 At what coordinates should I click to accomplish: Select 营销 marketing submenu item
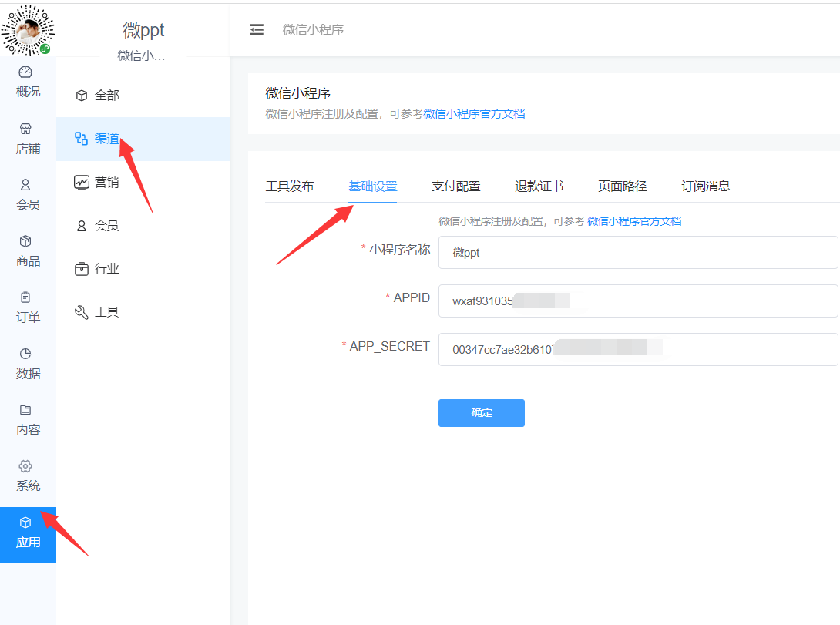click(143, 183)
